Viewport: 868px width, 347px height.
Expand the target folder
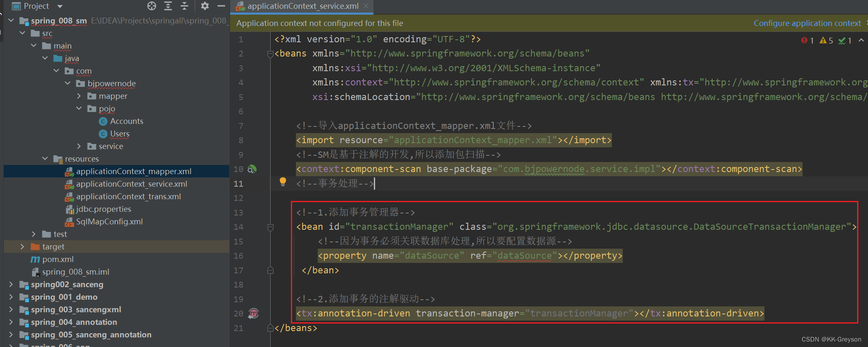point(23,247)
